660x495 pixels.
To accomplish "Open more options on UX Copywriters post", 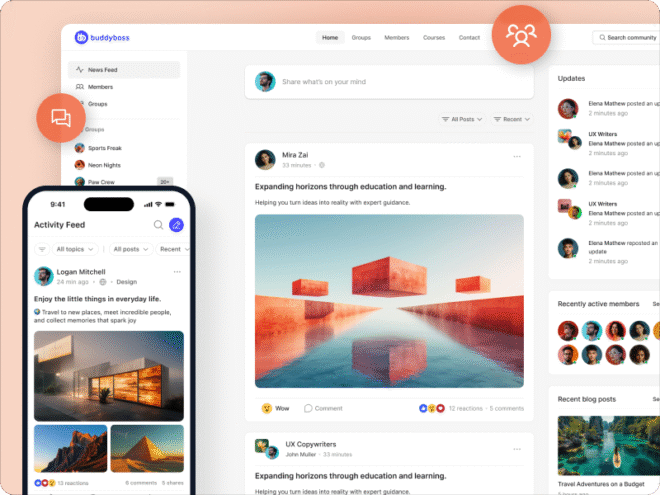I will tap(517, 449).
